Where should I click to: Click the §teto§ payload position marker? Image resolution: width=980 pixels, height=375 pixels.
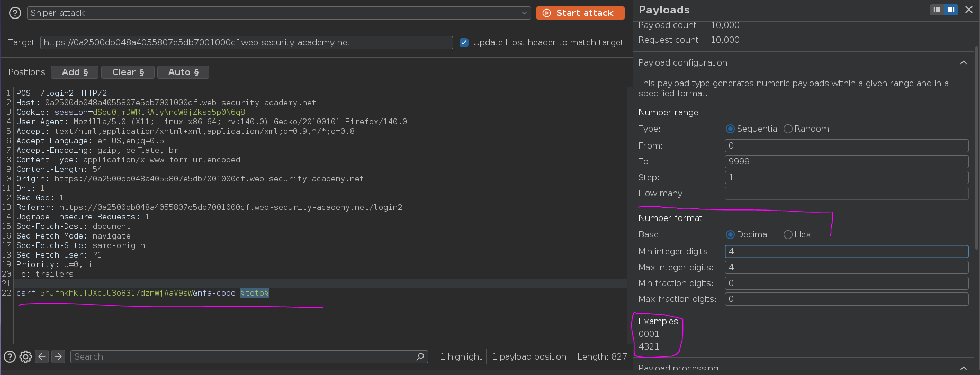(x=254, y=293)
